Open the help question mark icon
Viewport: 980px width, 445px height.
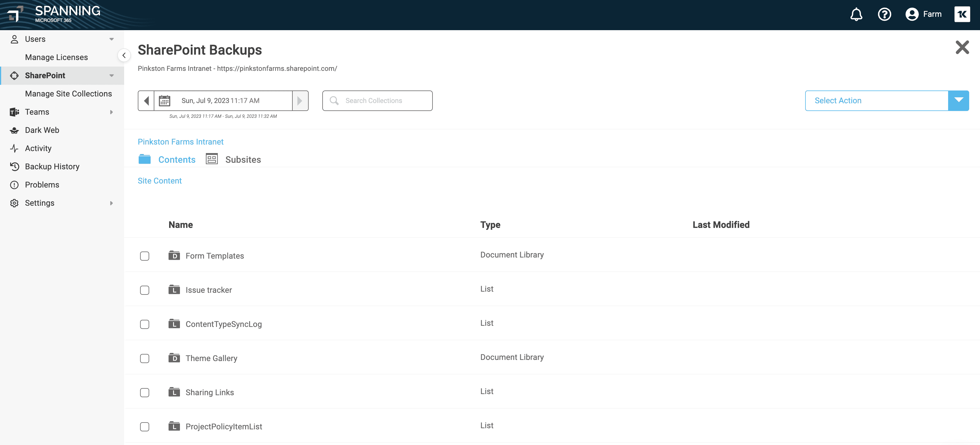coord(885,15)
